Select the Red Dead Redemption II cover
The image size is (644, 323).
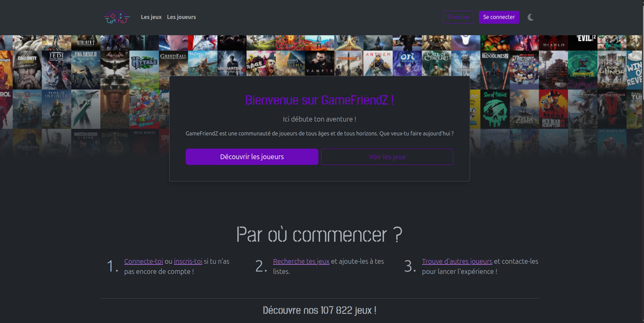click(x=554, y=109)
